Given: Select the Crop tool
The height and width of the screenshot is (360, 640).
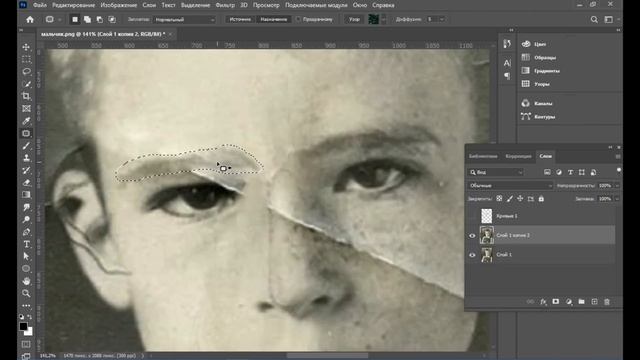Looking at the screenshot, I should click(x=26, y=96).
